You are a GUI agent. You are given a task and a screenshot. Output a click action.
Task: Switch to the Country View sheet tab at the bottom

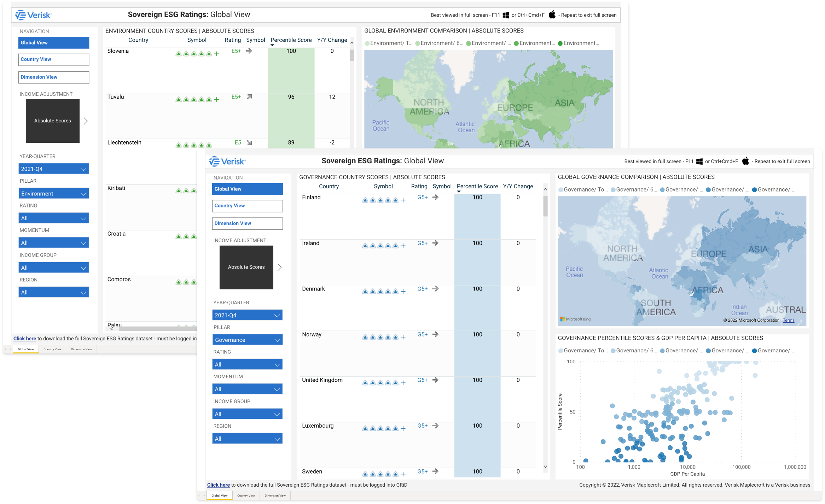[x=246, y=496]
